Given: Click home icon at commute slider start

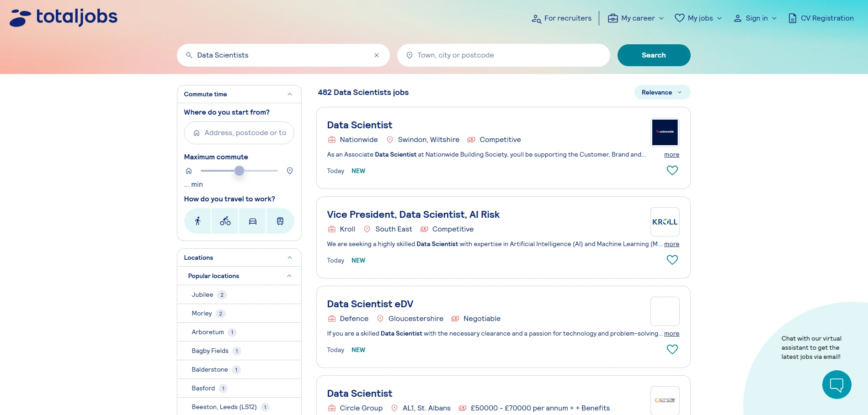Looking at the screenshot, I should pos(189,171).
